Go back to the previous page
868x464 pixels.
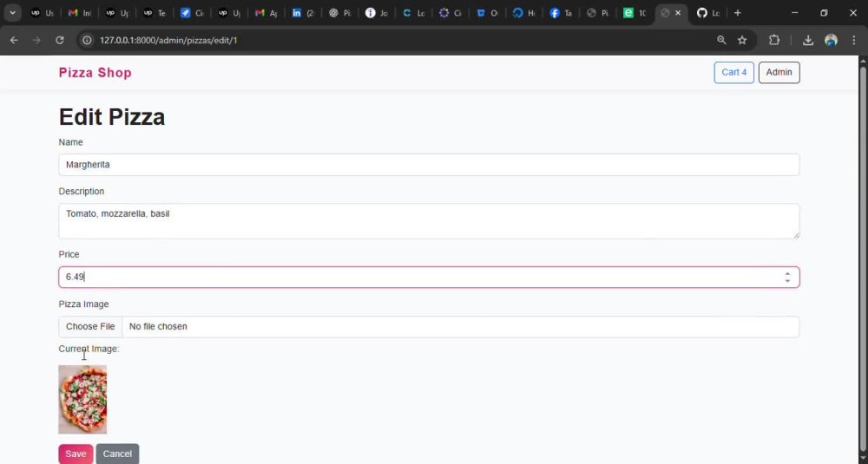click(14, 41)
